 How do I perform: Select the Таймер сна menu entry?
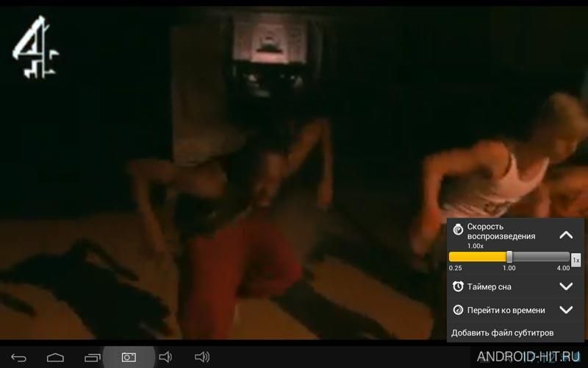click(489, 287)
